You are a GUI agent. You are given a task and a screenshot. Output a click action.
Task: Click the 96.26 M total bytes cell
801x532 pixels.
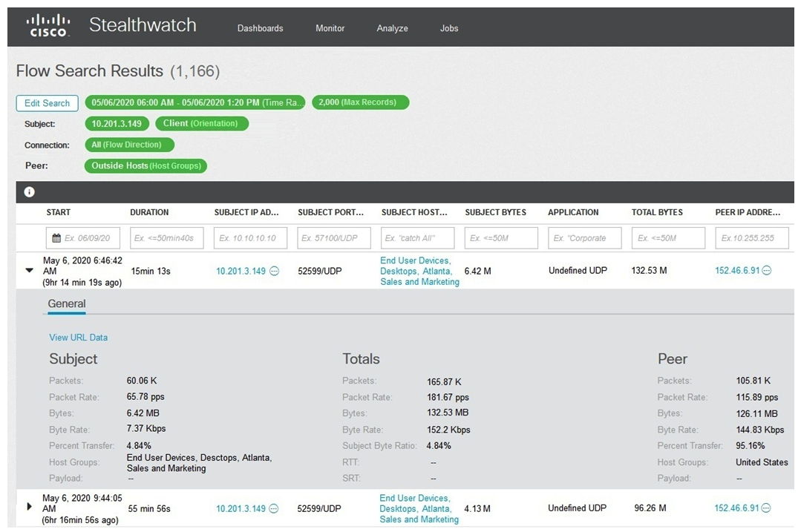click(650, 508)
